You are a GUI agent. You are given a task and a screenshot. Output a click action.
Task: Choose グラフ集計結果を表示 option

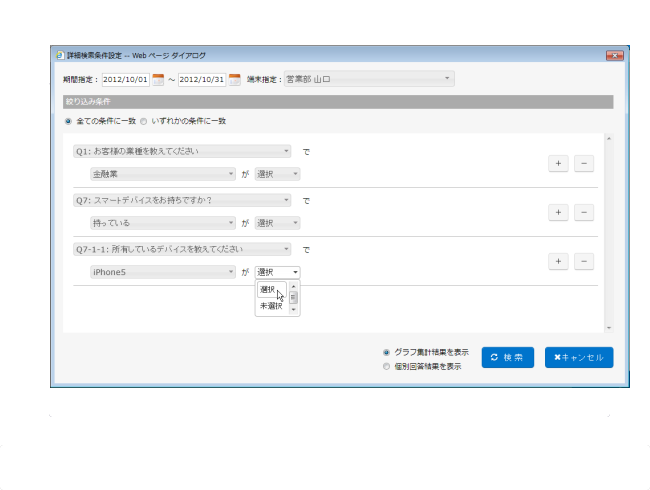point(387,352)
